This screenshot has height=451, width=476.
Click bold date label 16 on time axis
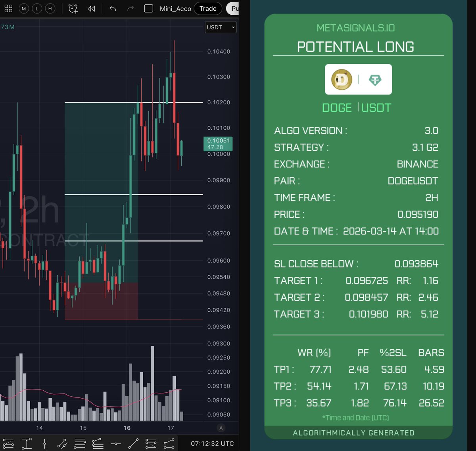(x=127, y=428)
